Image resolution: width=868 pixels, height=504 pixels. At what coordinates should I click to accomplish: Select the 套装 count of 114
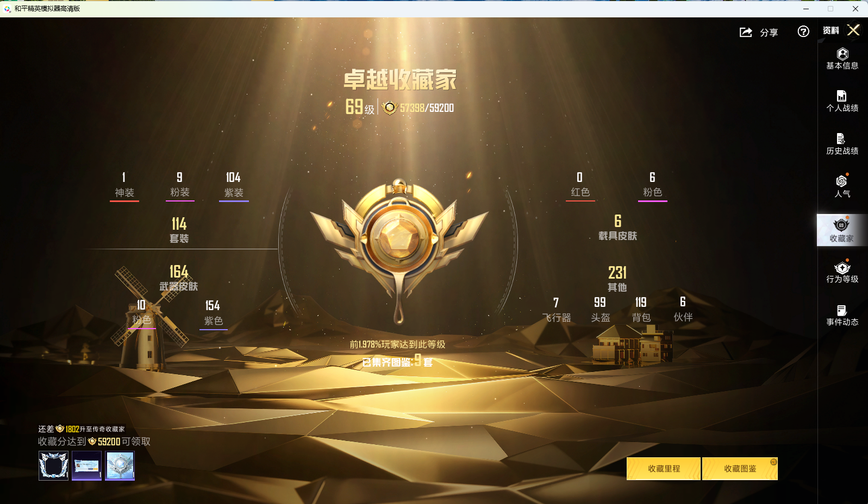(179, 224)
